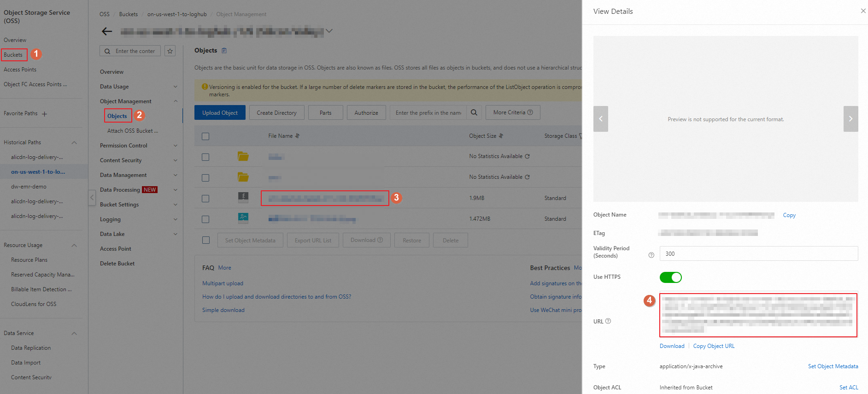
Task: Expand the Data Usage menu
Action: pyautogui.click(x=175, y=87)
